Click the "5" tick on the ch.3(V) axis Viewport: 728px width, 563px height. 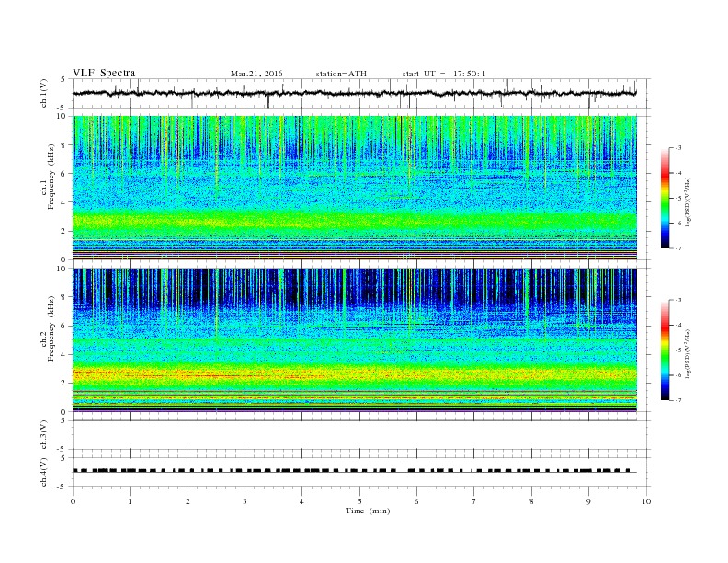pyautogui.click(x=64, y=420)
